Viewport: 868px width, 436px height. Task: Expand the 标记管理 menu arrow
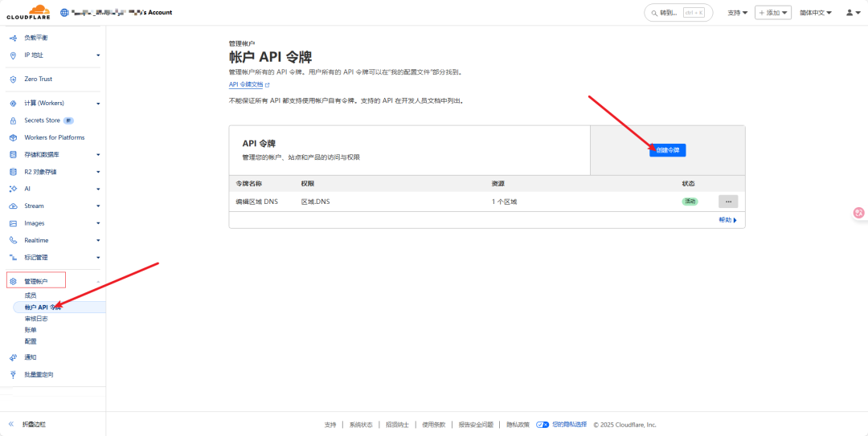point(98,258)
